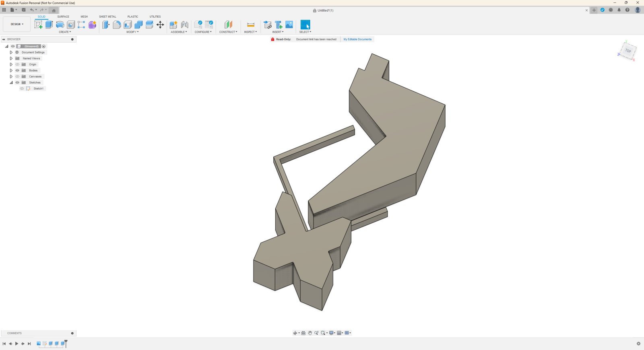The image size is (644, 350).
Task: Open the DESIGN workspace dropdown
Action: pyautogui.click(x=17, y=24)
